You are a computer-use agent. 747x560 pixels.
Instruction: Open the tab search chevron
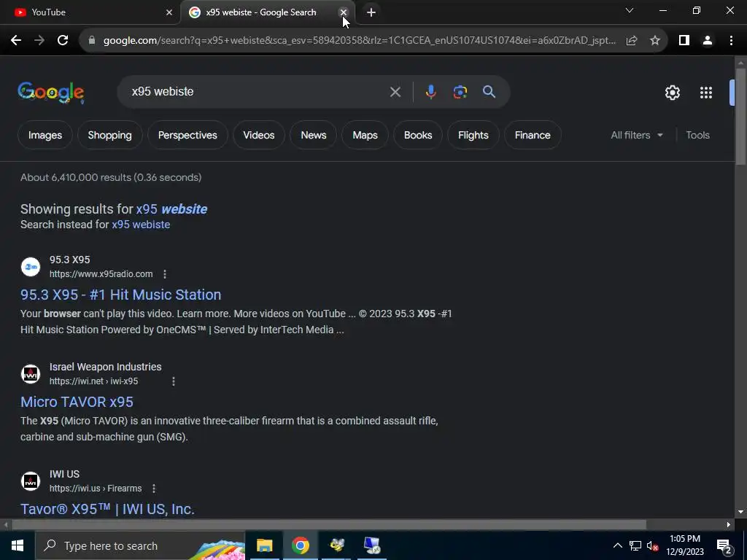[x=630, y=10]
